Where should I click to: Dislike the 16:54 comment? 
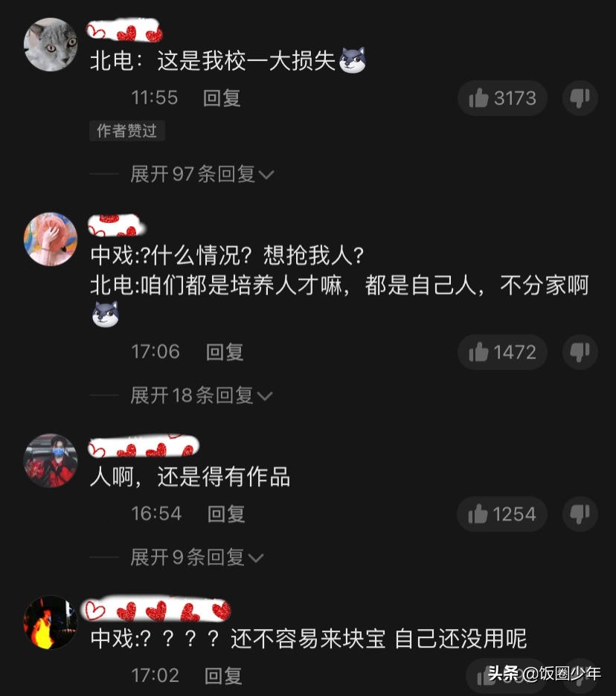coord(580,514)
